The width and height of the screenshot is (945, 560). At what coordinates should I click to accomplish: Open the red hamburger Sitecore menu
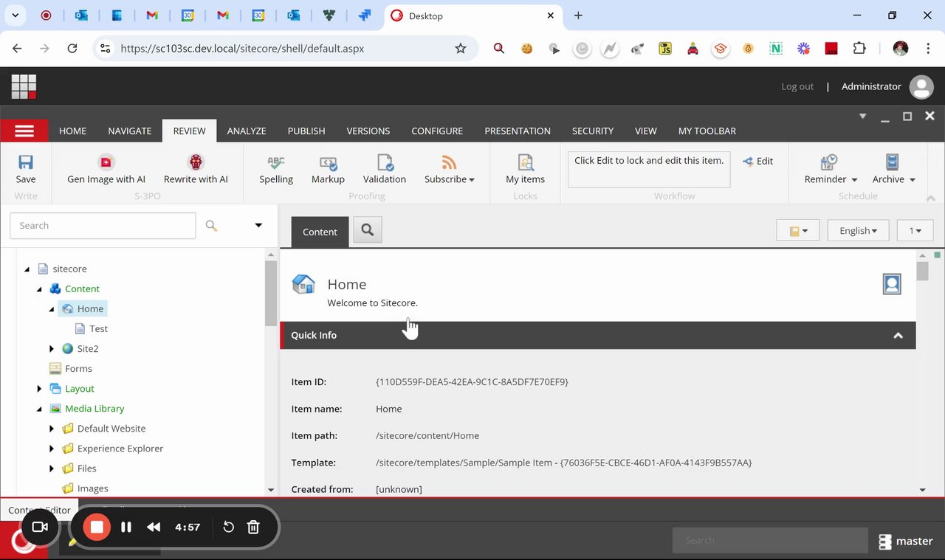pos(24,131)
